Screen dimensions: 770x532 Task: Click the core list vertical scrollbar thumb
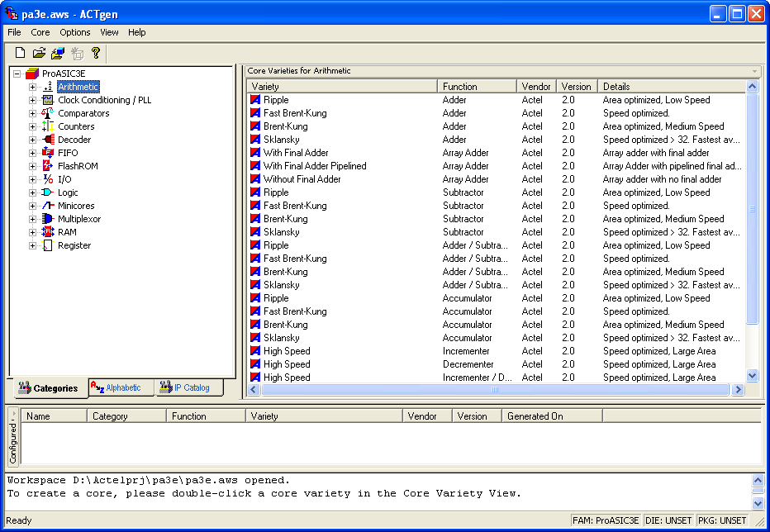pyautogui.click(x=752, y=209)
